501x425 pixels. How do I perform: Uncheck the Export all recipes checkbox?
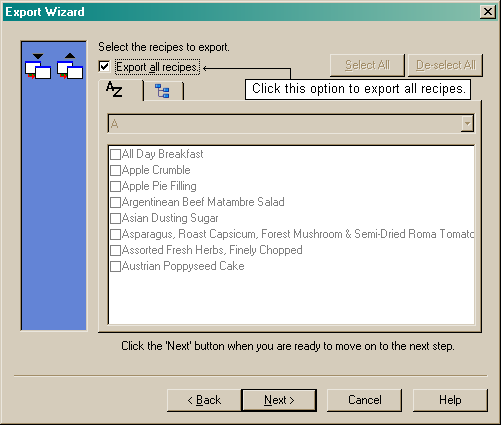(104, 66)
